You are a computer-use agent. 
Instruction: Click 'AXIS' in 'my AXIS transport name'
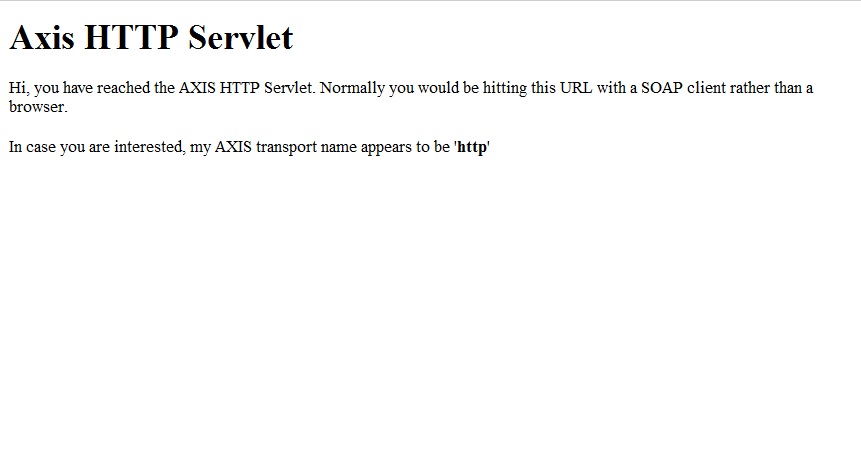coord(233,147)
